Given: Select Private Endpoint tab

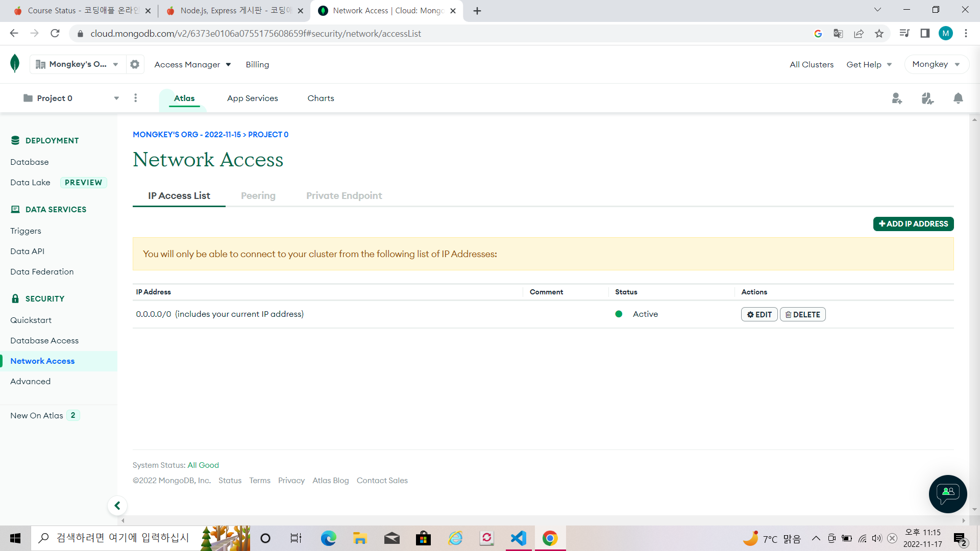Looking at the screenshot, I should (344, 196).
